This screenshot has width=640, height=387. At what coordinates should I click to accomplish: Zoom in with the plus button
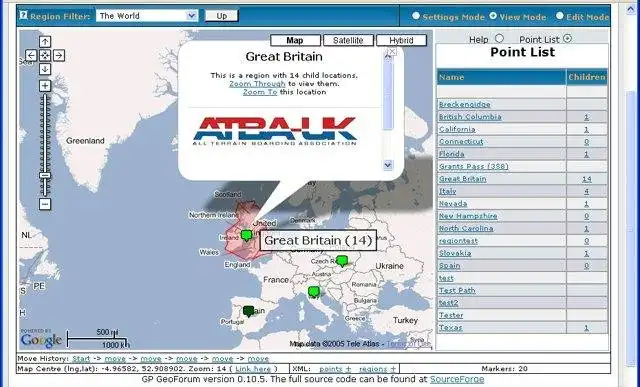point(45,86)
